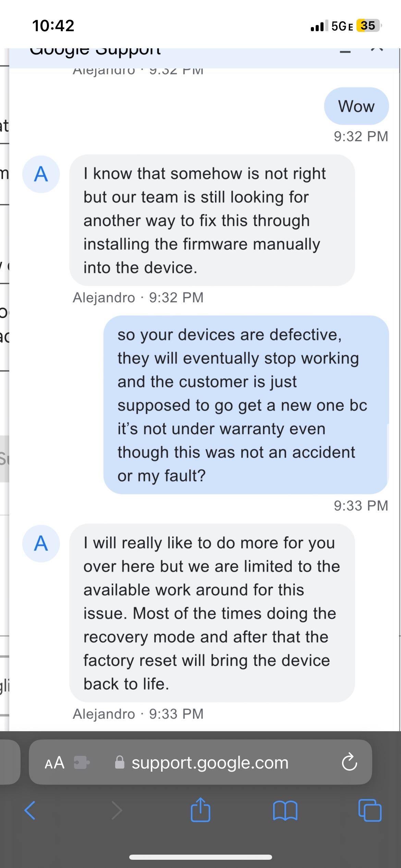Select Alejandro's avatar next to his first message
The width and height of the screenshot is (401, 868).
pyautogui.click(x=41, y=175)
